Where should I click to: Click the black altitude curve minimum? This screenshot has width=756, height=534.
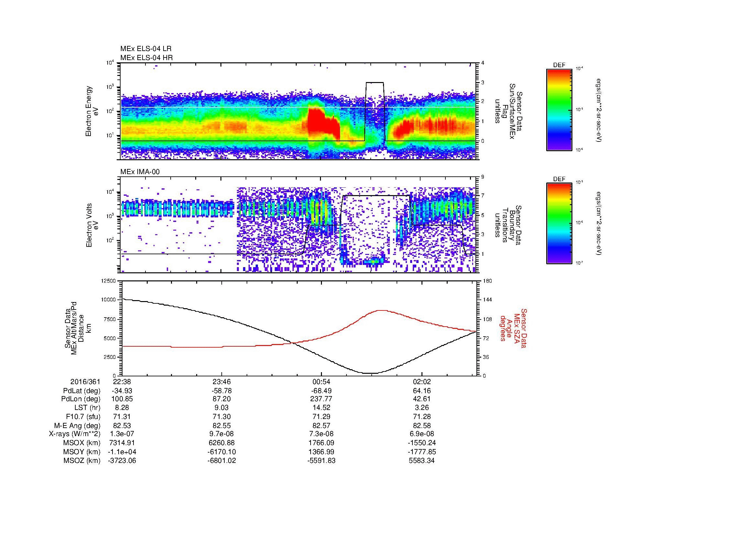click(370, 373)
